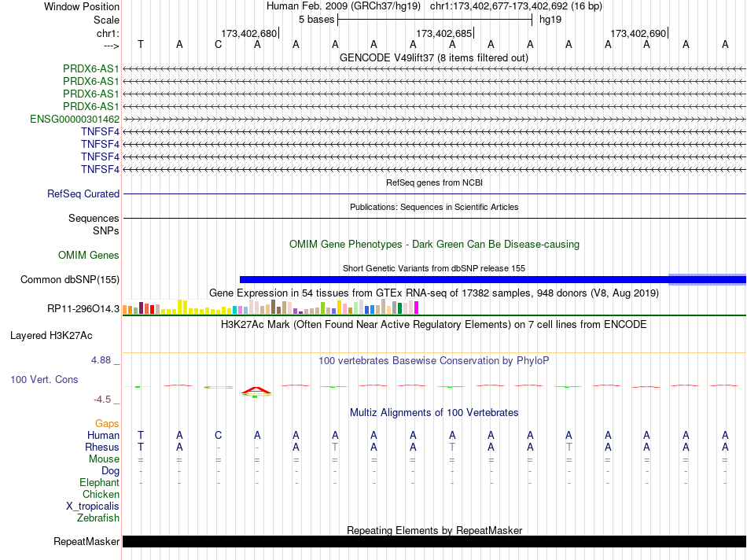Viewport: 747px width, 560px height.
Task: Click the chr1: base position label
Action: (x=108, y=33)
